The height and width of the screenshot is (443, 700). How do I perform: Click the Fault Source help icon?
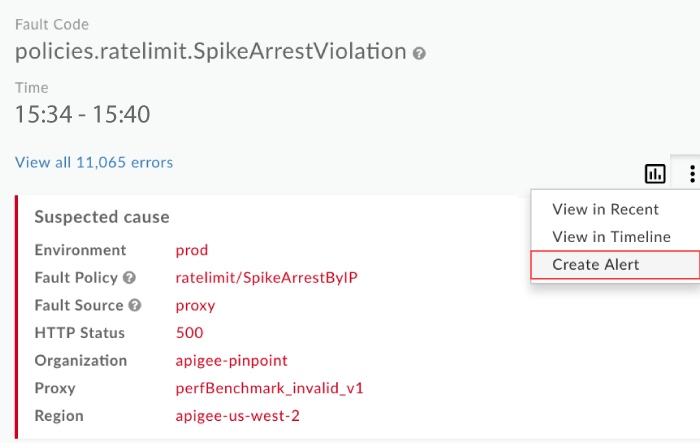coord(135,306)
